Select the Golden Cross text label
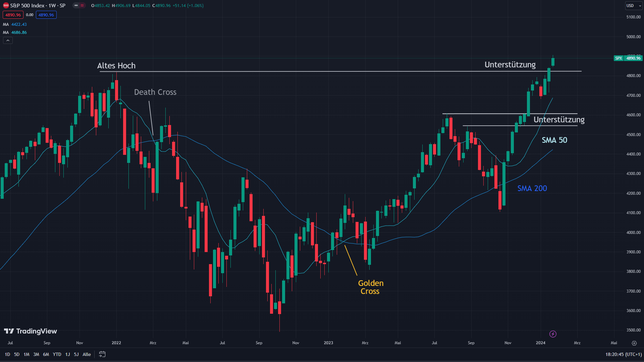The height and width of the screenshot is (362, 644). click(x=371, y=287)
